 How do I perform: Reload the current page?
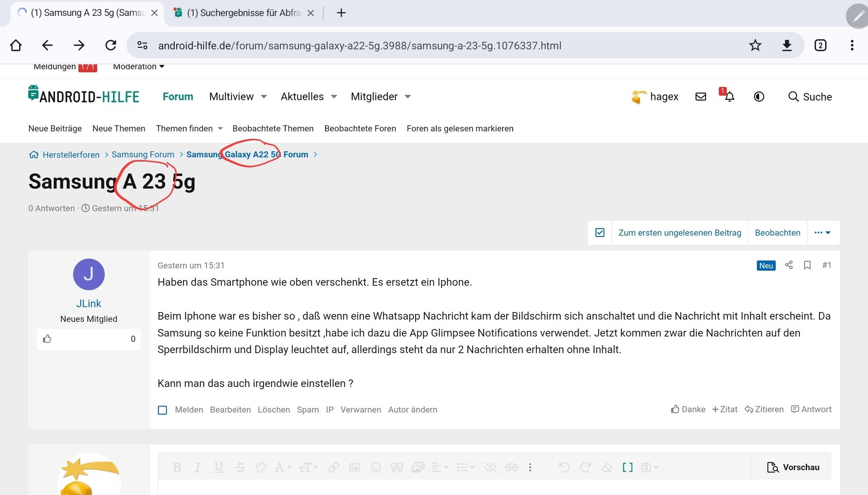(111, 45)
